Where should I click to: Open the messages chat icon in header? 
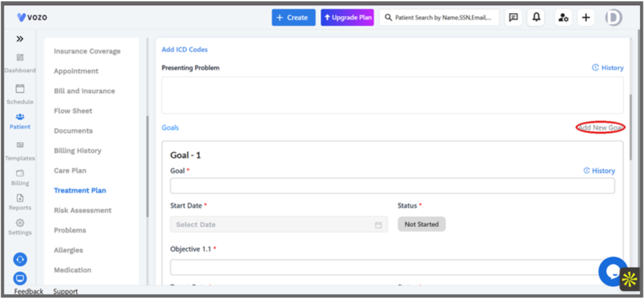tap(513, 18)
